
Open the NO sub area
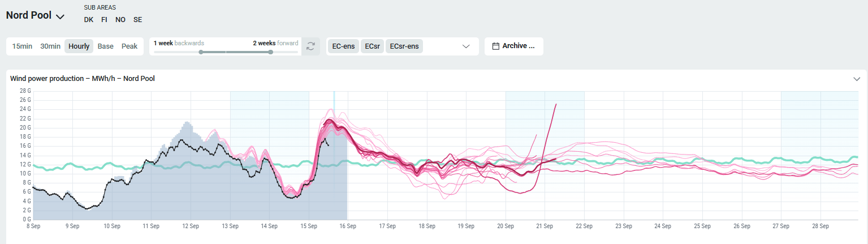pos(120,20)
